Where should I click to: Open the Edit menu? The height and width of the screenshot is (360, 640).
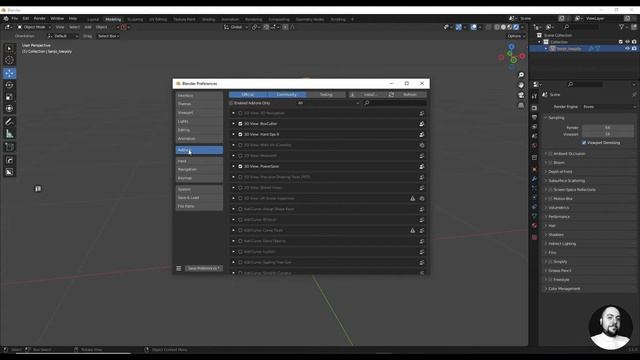point(26,18)
